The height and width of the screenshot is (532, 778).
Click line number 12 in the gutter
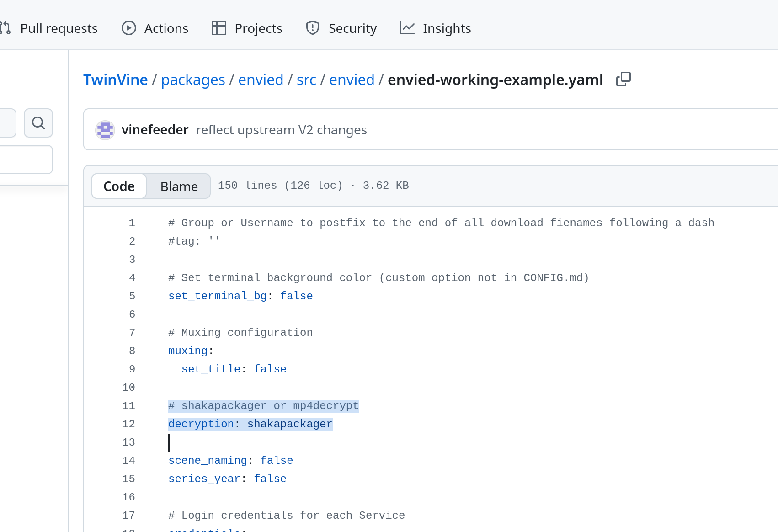coord(129,424)
